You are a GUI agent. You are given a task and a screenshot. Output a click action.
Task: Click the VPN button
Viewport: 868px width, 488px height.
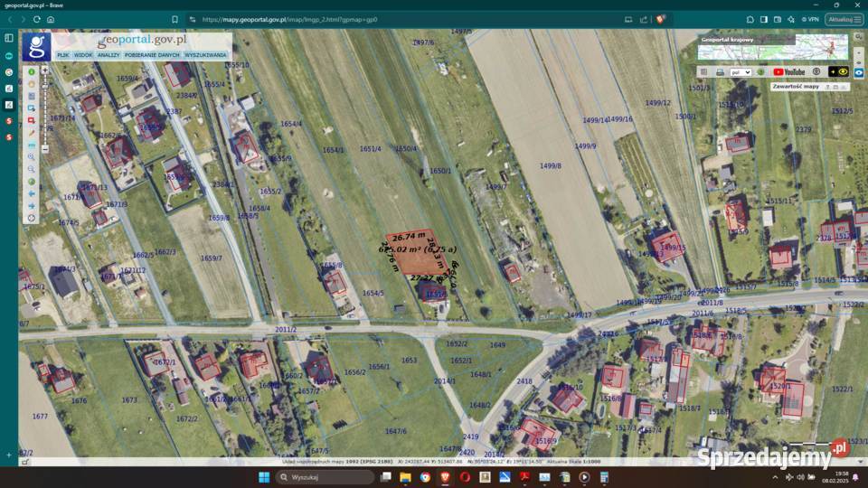tap(810, 19)
